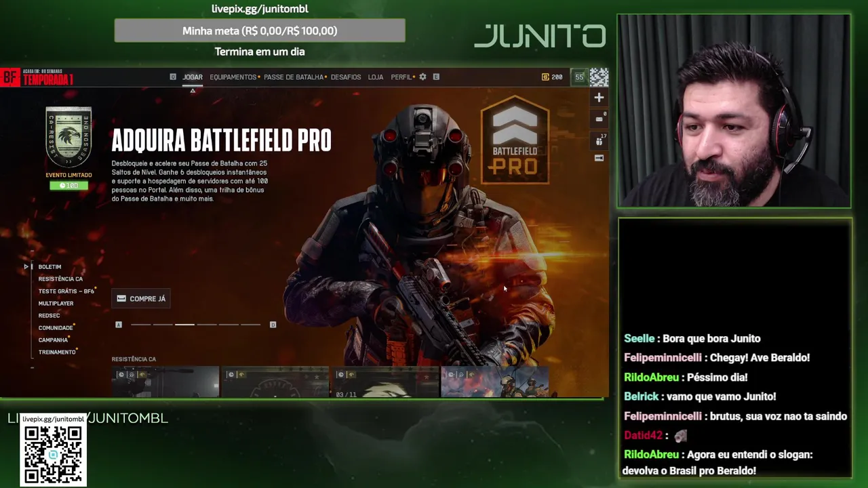
Task: Click the JUNITO stream logo
Action: click(x=540, y=36)
